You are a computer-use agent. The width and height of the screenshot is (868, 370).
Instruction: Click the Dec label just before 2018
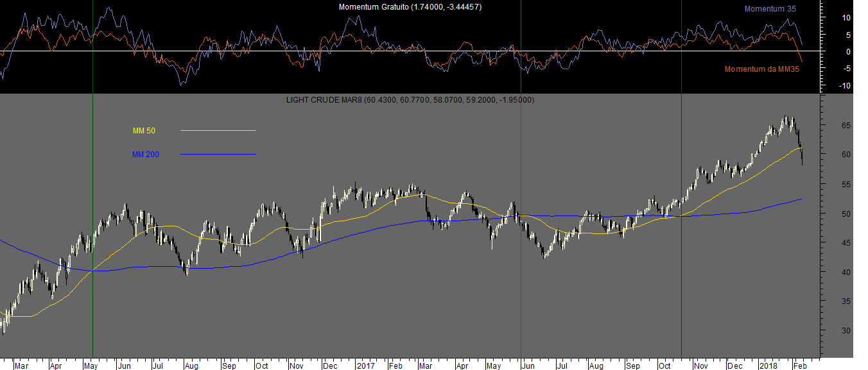735,366
